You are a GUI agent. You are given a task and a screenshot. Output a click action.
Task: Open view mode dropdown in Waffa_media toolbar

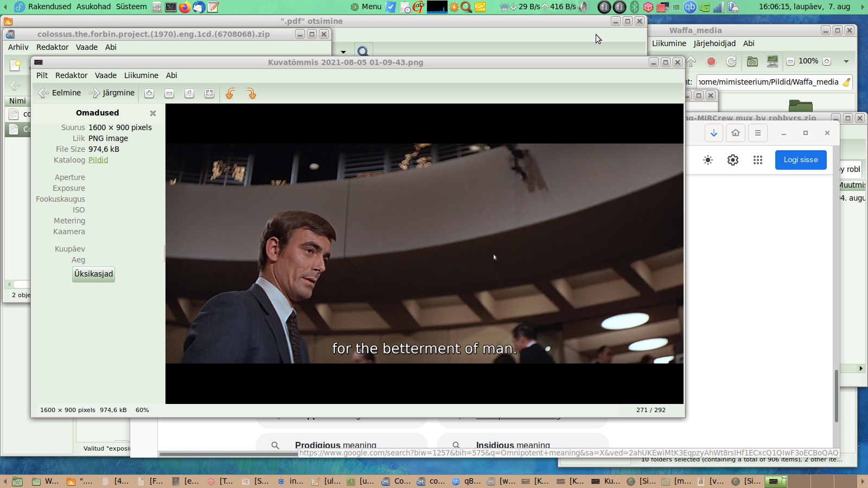click(x=846, y=61)
